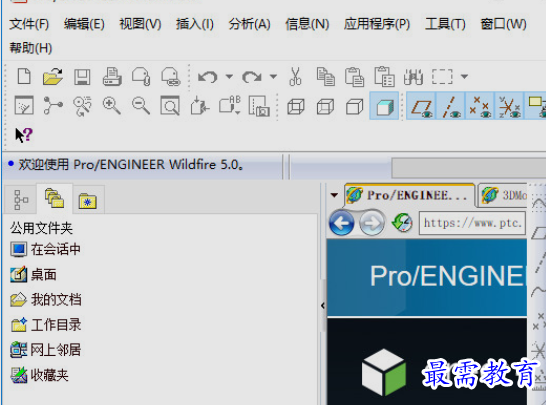Click the browser Forward button
The height and width of the screenshot is (405, 546).
372,222
